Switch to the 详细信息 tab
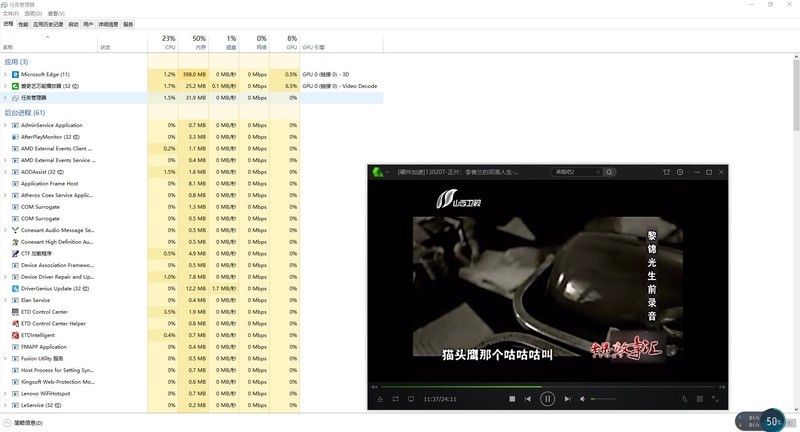 108,24
